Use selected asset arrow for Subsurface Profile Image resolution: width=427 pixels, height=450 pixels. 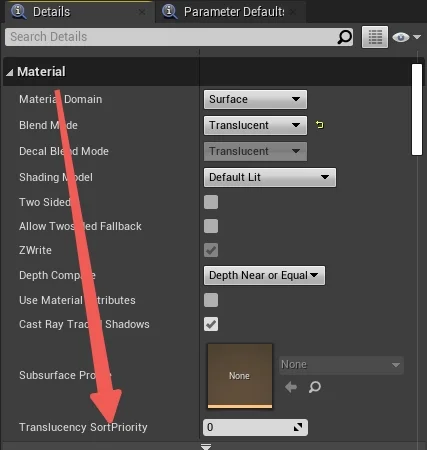pyautogui.click(x=291, y=387)
